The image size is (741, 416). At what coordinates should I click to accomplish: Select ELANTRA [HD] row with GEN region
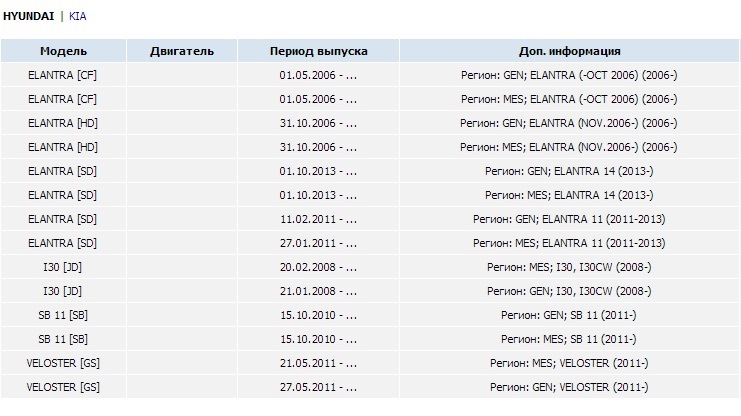tap(370, 123)
